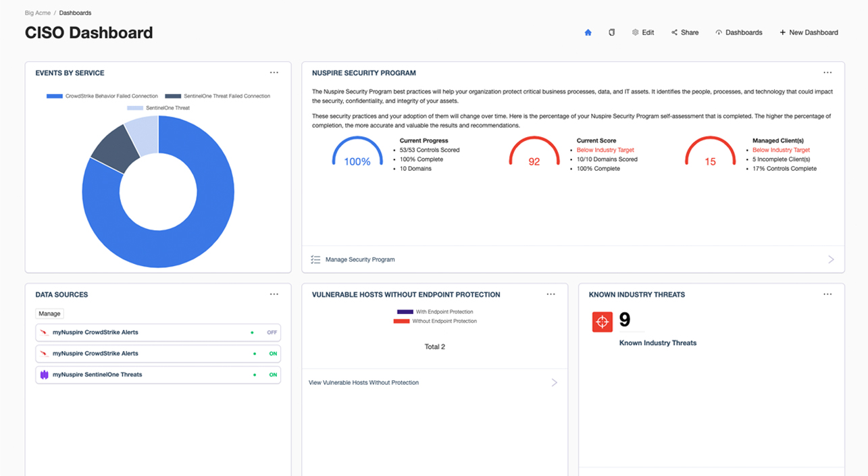The width and height of the screenshot is (868, 476).
Task: Click chevron beside View Vulnerable Hosts link
Action: tap(555, 383)
